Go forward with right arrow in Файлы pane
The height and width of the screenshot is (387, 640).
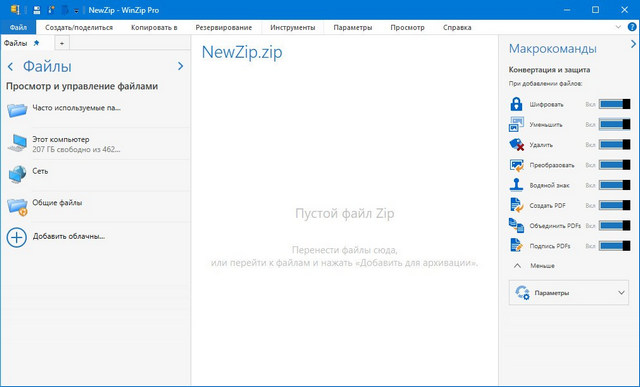click(180, 66)
